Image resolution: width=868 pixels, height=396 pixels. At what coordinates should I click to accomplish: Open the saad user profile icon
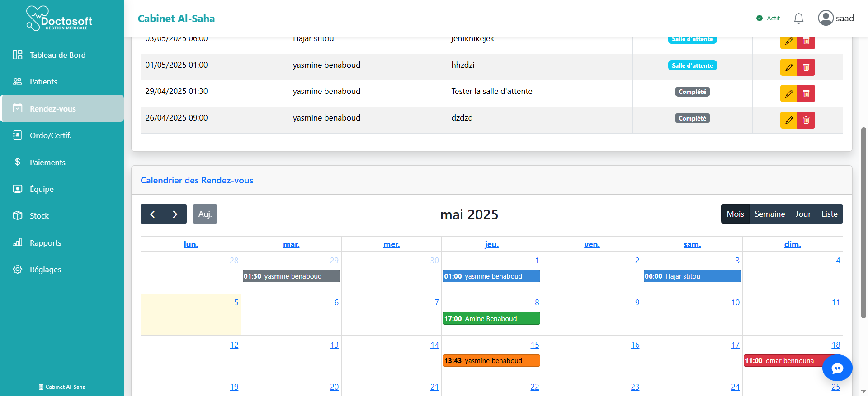(x=826, y=18)
